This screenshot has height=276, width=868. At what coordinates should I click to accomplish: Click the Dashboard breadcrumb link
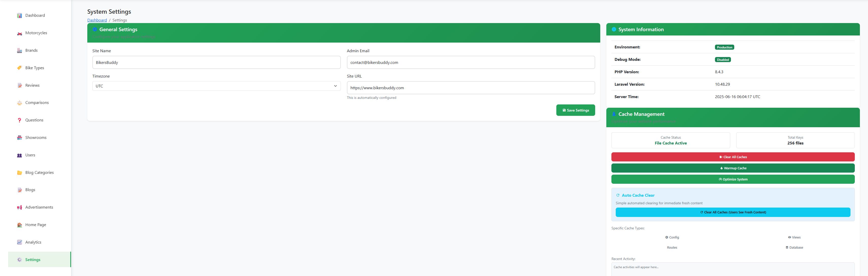[x=97, y=20]
